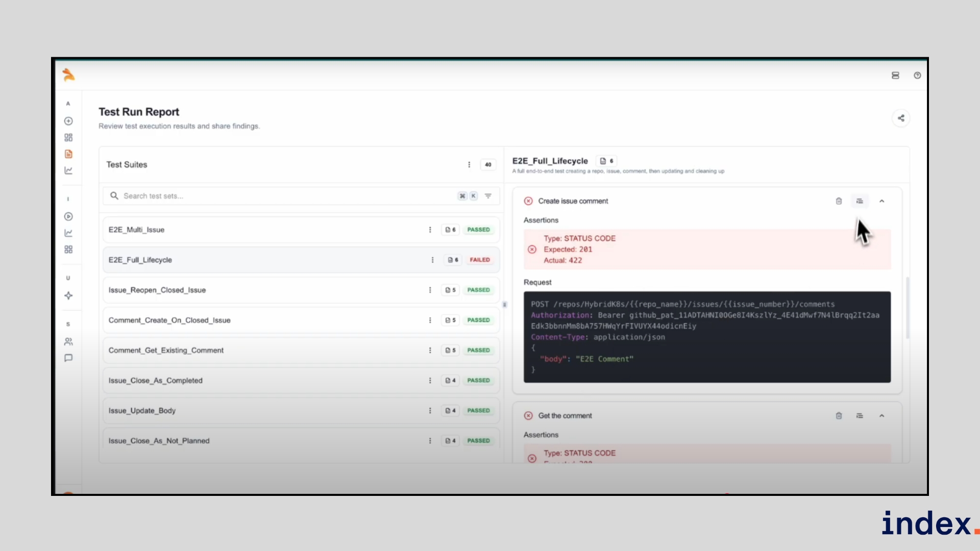Toggle the filter on the test sets search
This screenshot has height=551, width=980.
tap(488, 195)
